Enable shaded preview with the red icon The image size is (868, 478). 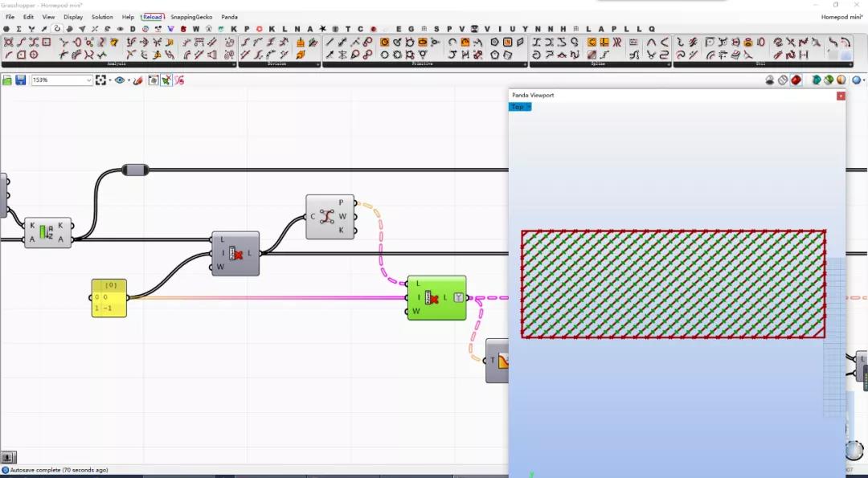click(796, 80)
